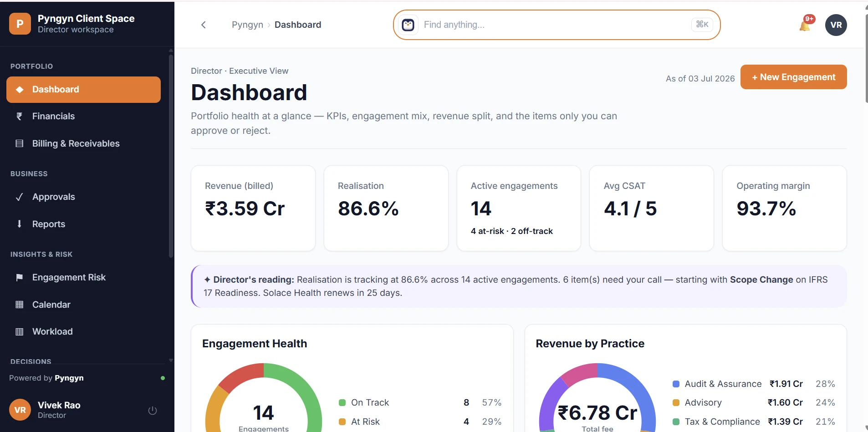
Task: Click the Approvals checkmark icon
Action: tap(20, 197)
